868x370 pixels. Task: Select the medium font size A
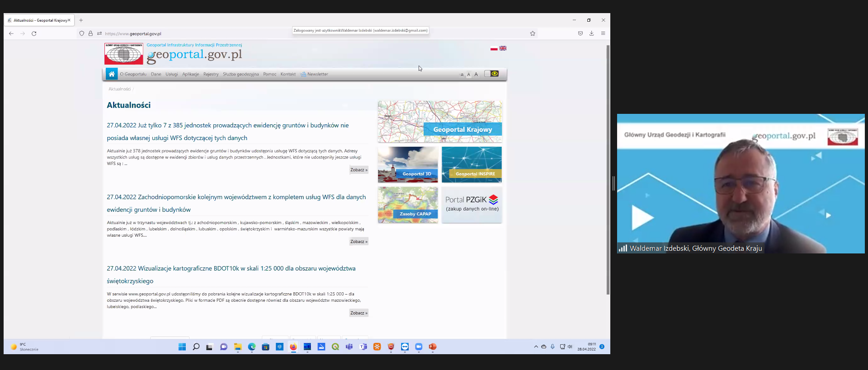click(x=468, y=75)
